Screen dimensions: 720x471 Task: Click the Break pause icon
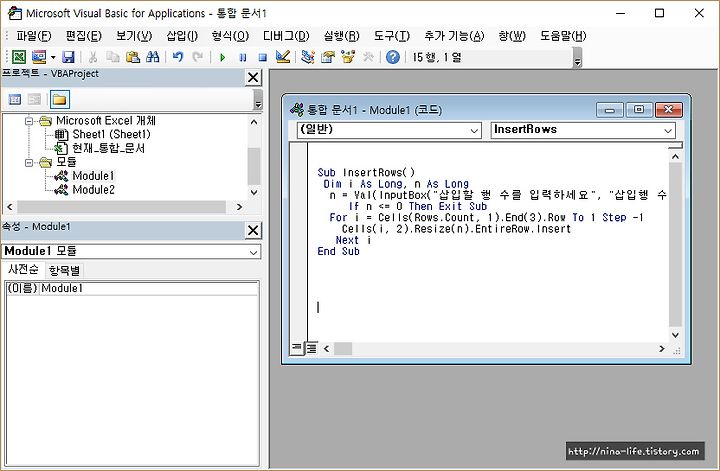(243, 57)
